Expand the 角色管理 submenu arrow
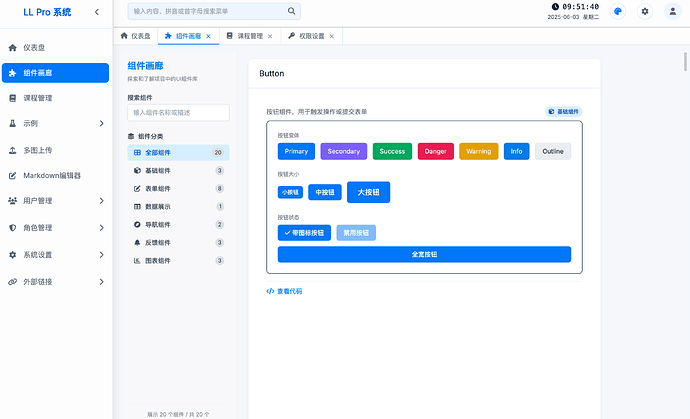This screenshot has height=419, width=690. [x=102, y=228]
